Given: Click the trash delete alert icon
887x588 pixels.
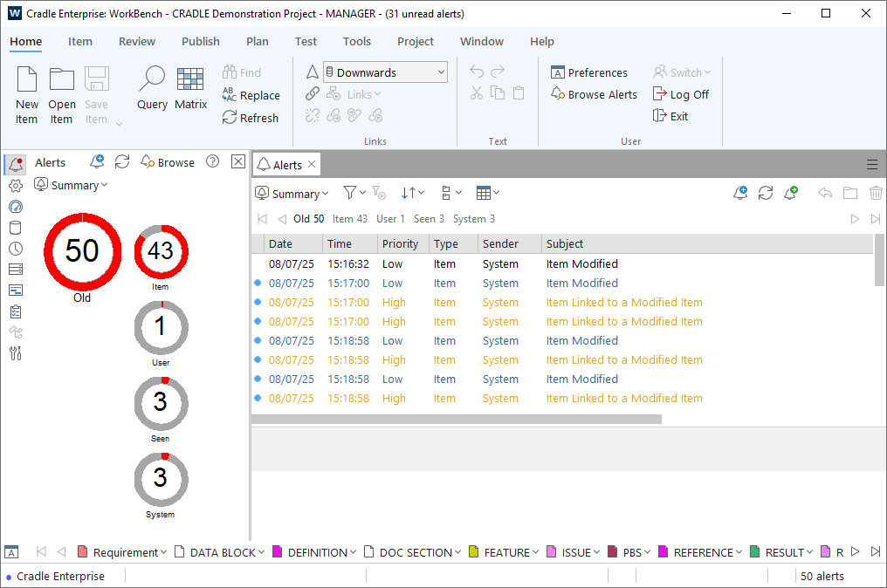Looking at the screenshot, I should (876, 193).
